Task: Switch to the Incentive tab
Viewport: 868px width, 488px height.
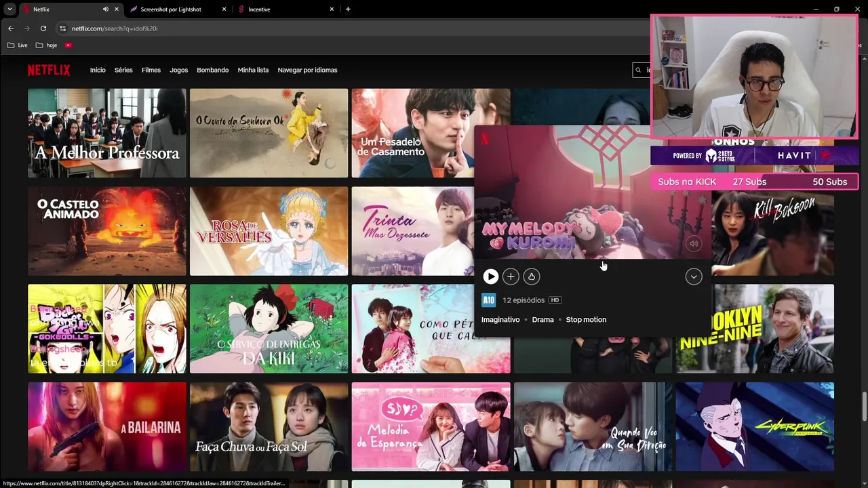Action: [259, 9]
